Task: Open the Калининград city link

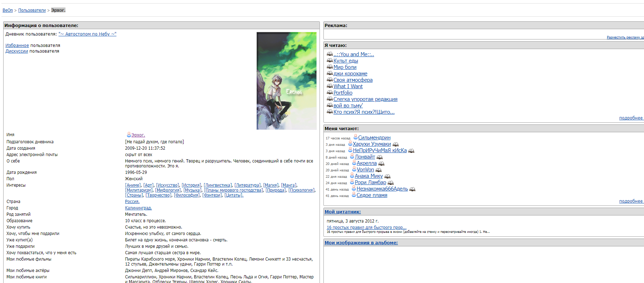Action: [x=138, y=208]
